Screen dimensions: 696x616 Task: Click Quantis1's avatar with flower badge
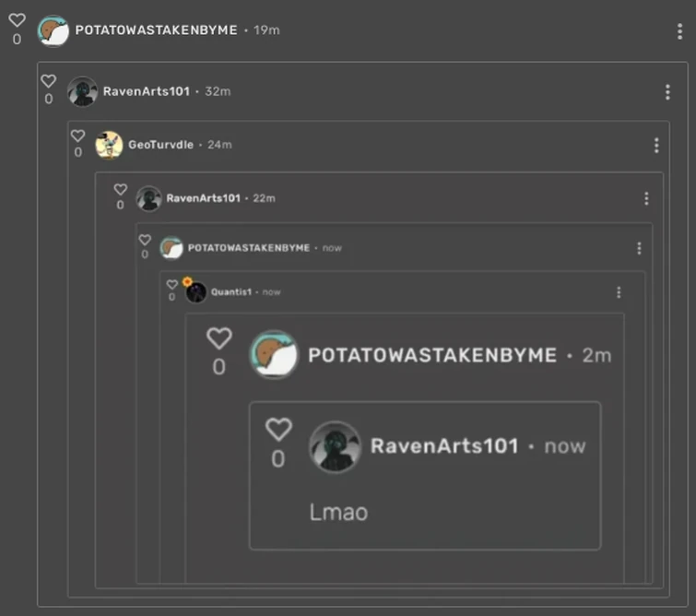[195, 291]
